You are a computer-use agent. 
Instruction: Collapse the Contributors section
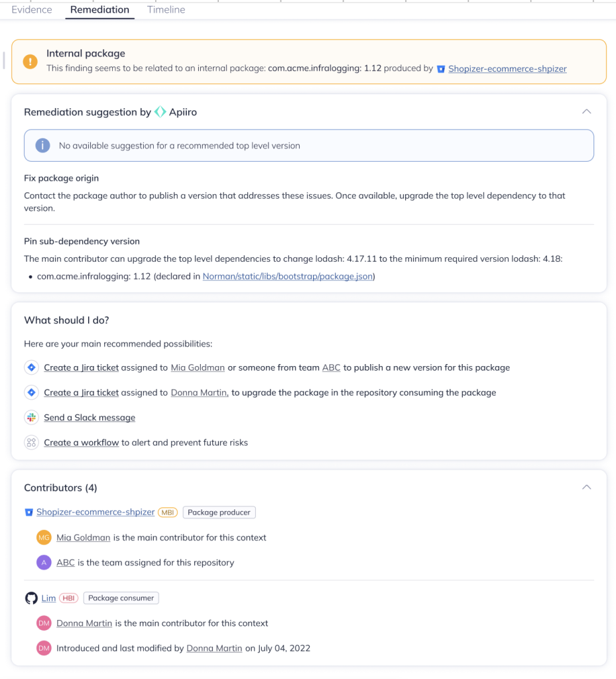click(586, 487)
